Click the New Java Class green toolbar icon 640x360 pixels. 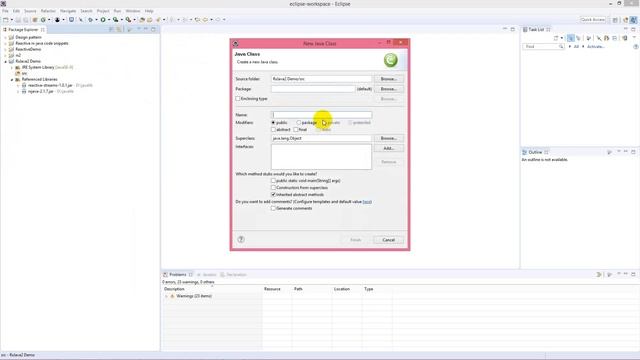coord(43,20)
